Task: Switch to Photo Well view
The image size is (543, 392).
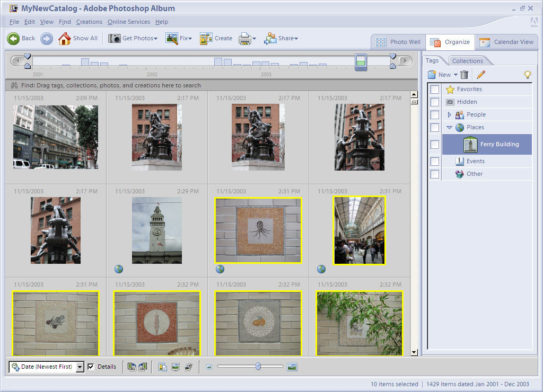Action: (x=398, y=42)
